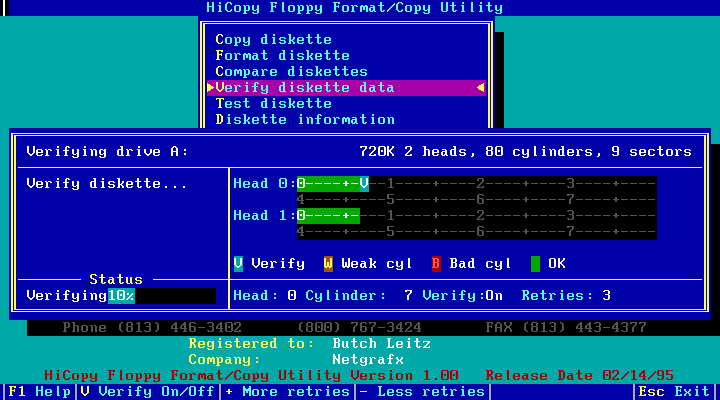This screenshot has width=720, height=400.
Task: Click the green verified section of Head 1
Action: point(328,216)
